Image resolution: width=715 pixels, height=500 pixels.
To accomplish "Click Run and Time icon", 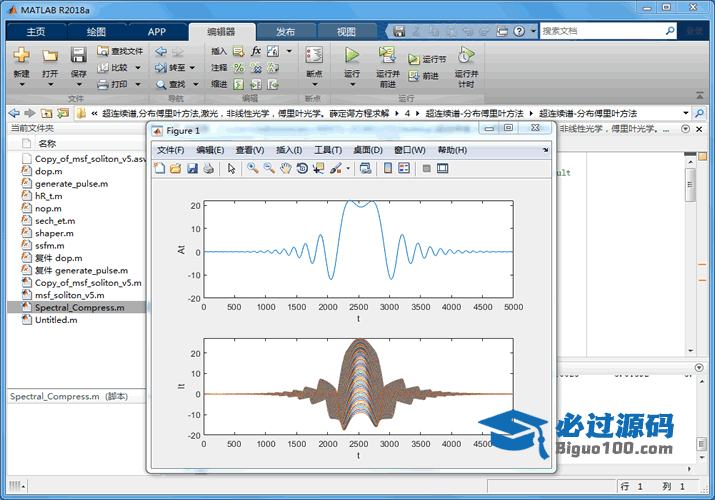I will tap(466, 55).
